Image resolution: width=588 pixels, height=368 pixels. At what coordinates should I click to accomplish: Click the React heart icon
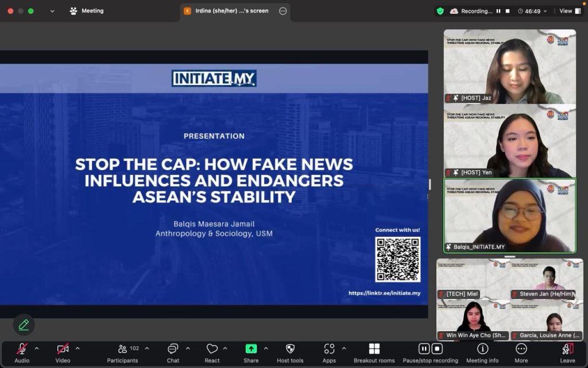pyautogui.click(x=212, y=349)
